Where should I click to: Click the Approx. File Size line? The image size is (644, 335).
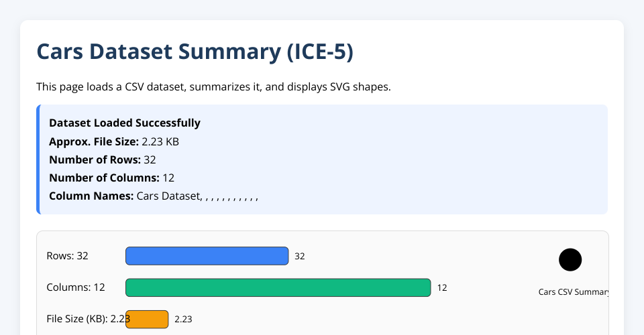(114, 141)
